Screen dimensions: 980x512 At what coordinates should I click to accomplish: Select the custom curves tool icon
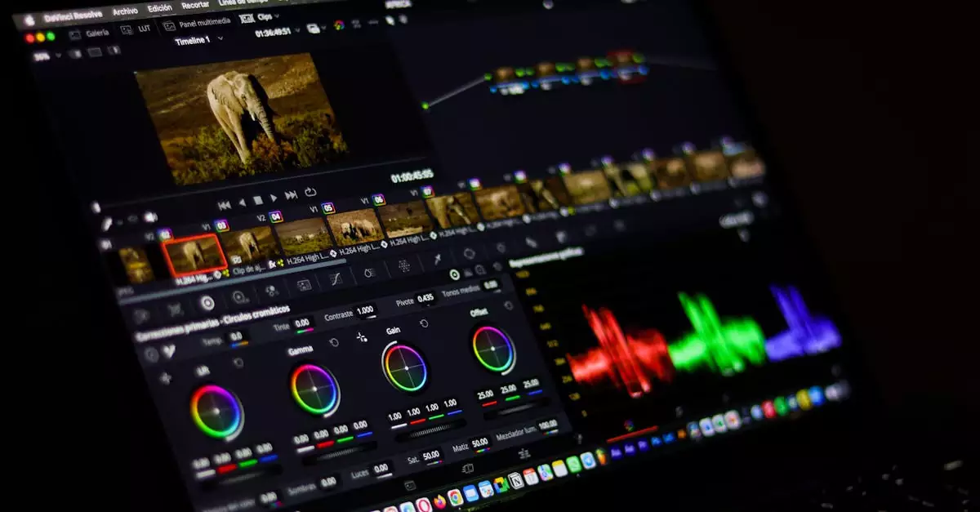coord(335,278)
